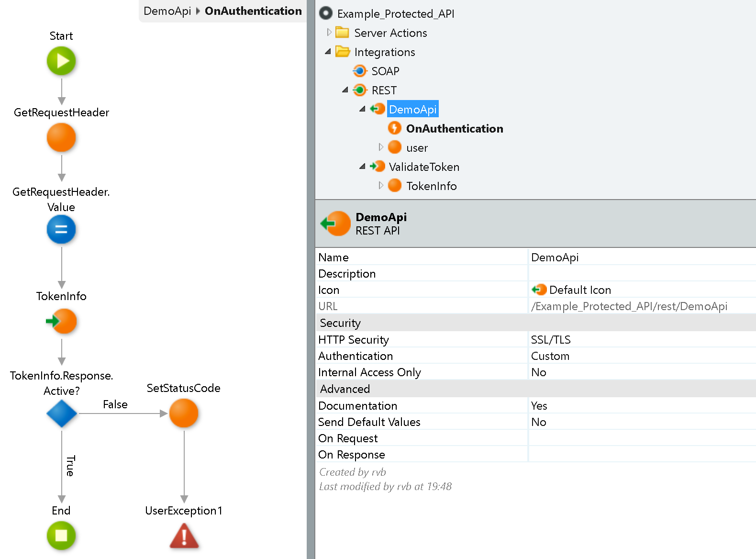This screenshot has height=559, width=756.
Task: Click the GetRequestHeader node label
Action: coord(61,112)
